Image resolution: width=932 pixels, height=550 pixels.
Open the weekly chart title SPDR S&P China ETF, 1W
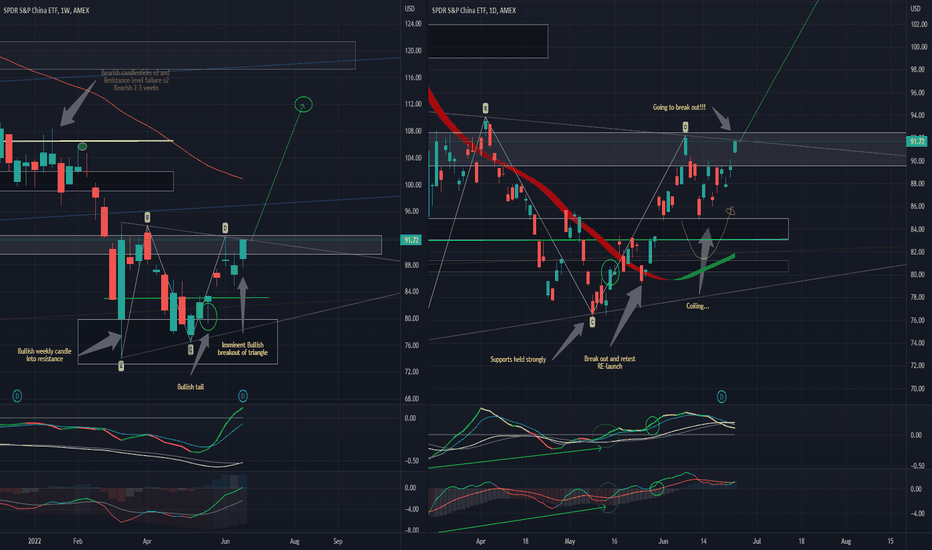(x=46, y=10)
